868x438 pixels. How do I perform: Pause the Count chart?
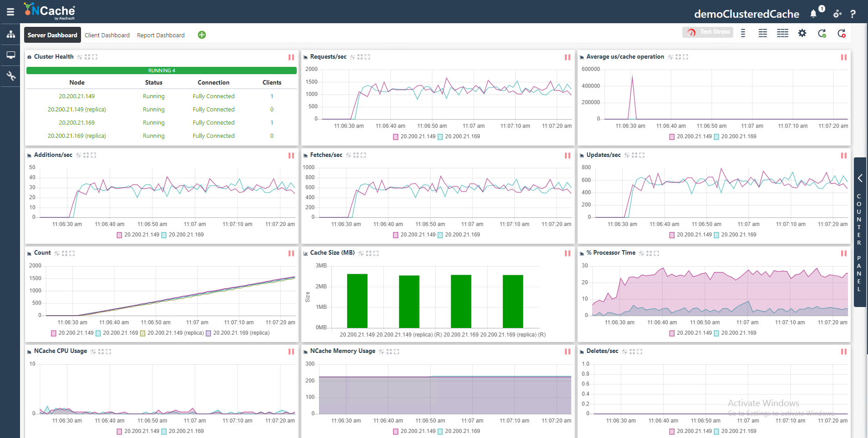coord(291,253)
